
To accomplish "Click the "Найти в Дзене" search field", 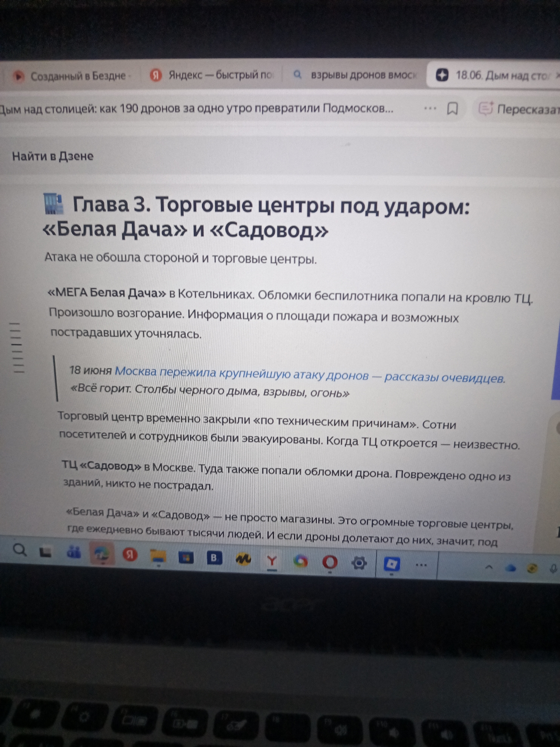I will [x=53, y=156].
